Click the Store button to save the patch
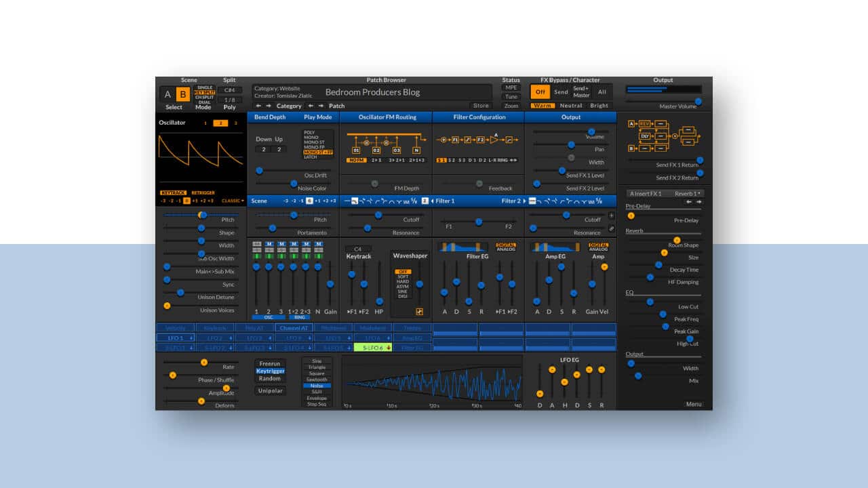868x488 pixels. [x=481, y=105]
